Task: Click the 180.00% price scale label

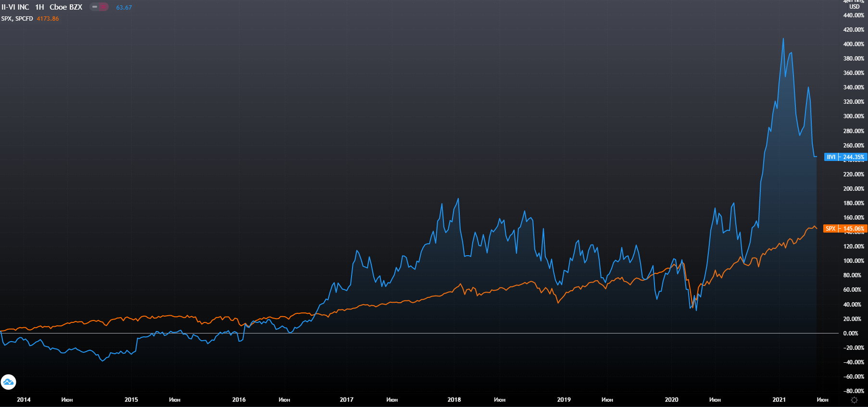Action: click(x=854, y=203)
